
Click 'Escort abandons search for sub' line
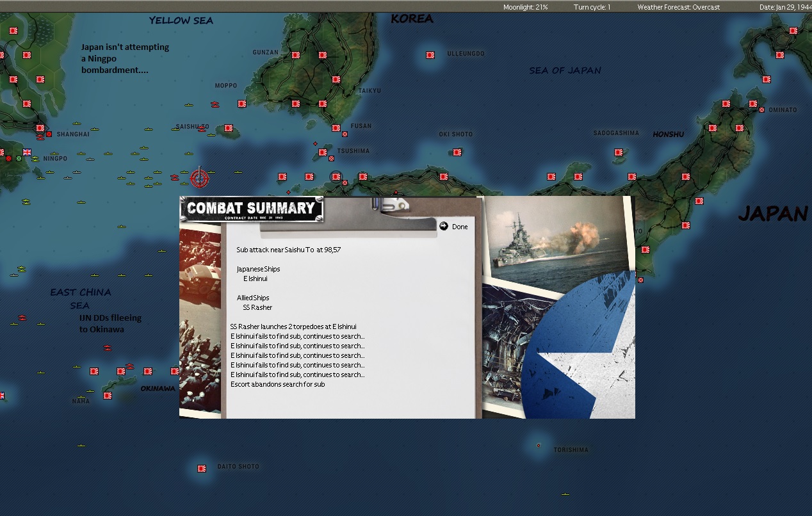(277, 384)
